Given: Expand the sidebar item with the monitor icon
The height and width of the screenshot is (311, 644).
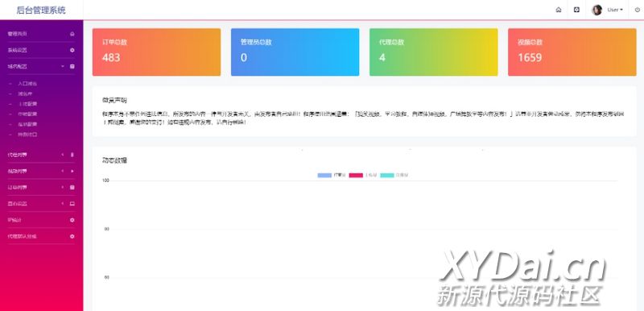Looking at the screenshot, I should pyautogui.click(x=41, y=203).
